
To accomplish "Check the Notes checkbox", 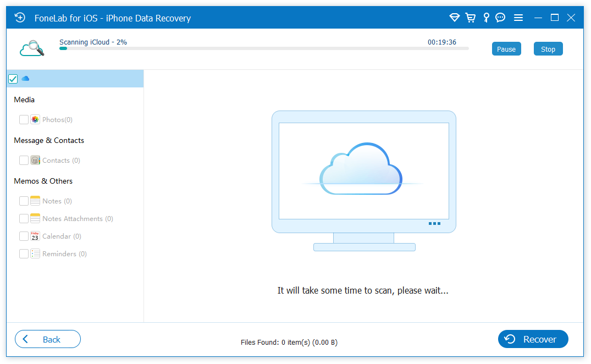I will coord(24,201).
